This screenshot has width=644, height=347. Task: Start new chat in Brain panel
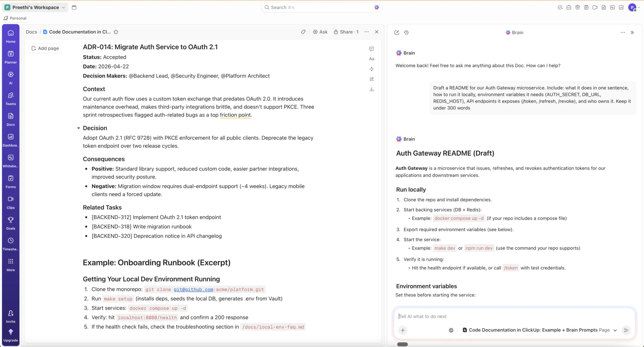397,32
